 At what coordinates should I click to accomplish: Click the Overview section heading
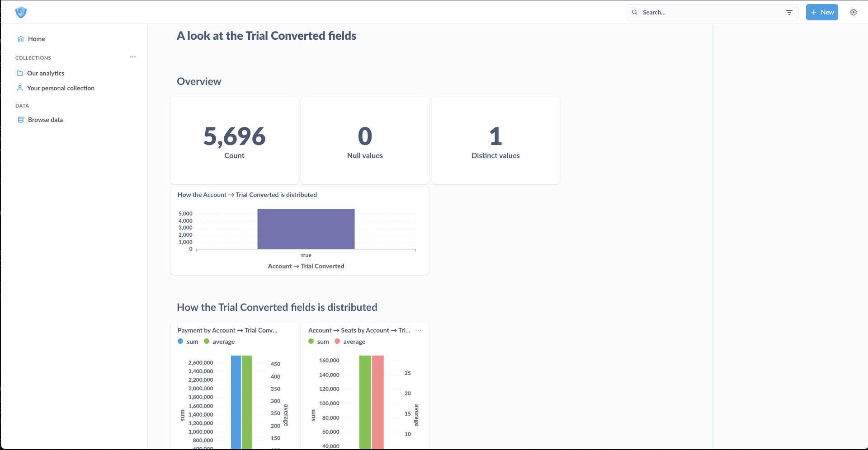[199, 81]
